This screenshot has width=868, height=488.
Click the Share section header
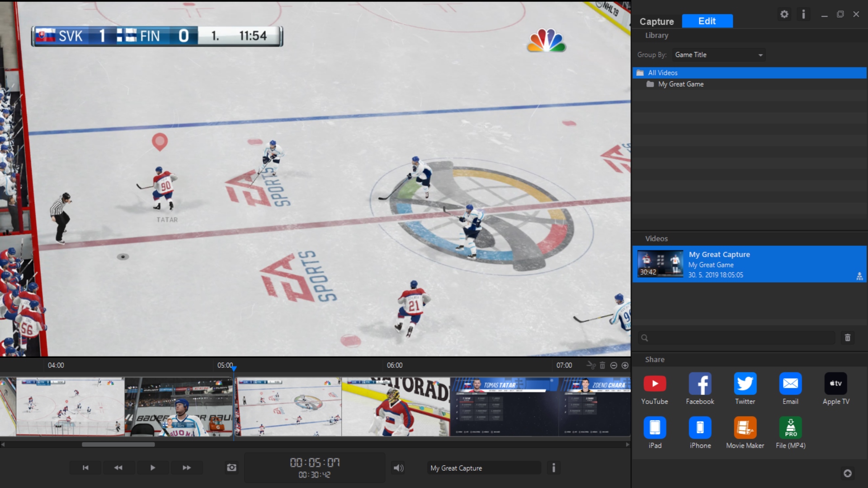pos(655,360)
